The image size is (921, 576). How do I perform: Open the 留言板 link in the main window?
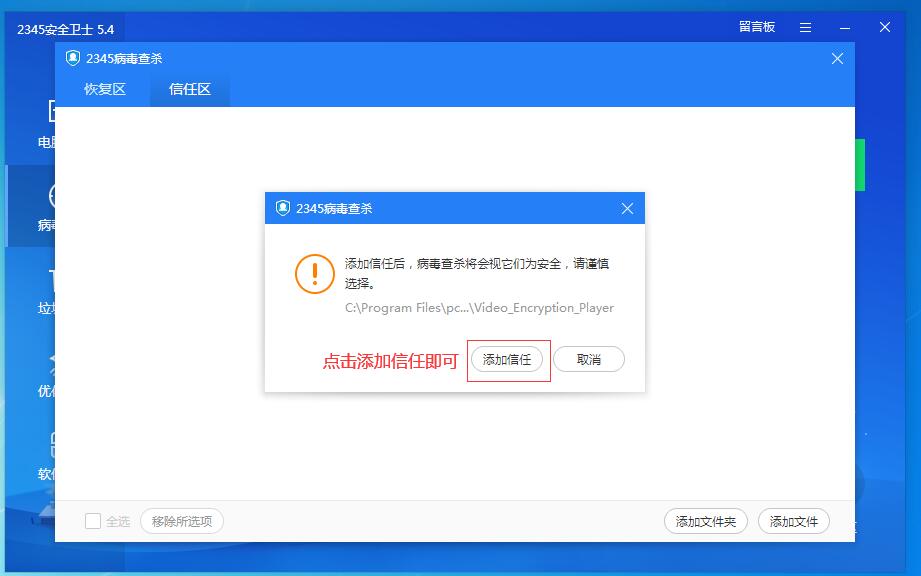tap(757, 27)
